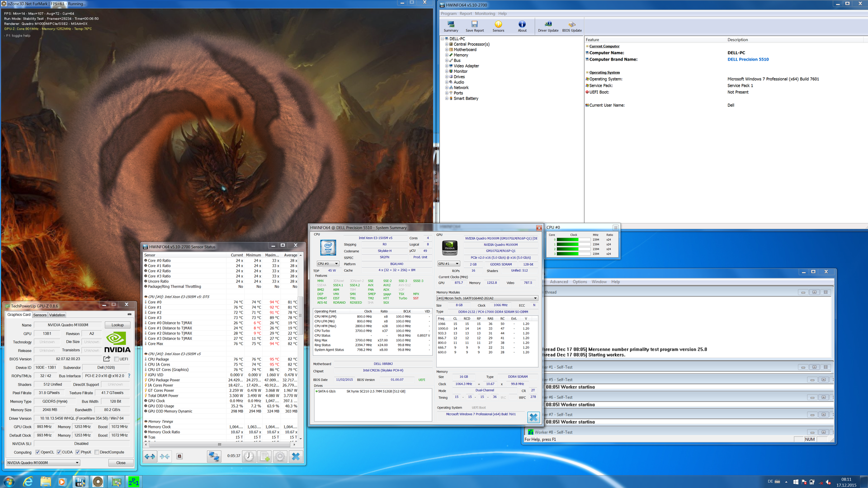Click the expand/collapse arrows icon in Sensor Status
This screenshot has height=488, width=868.
tap(150, 456)
